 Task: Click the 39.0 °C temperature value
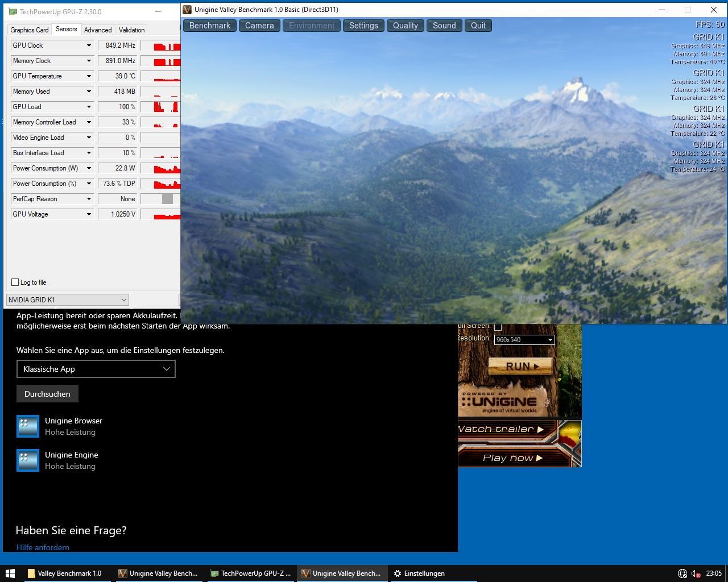tap(118, 76)
